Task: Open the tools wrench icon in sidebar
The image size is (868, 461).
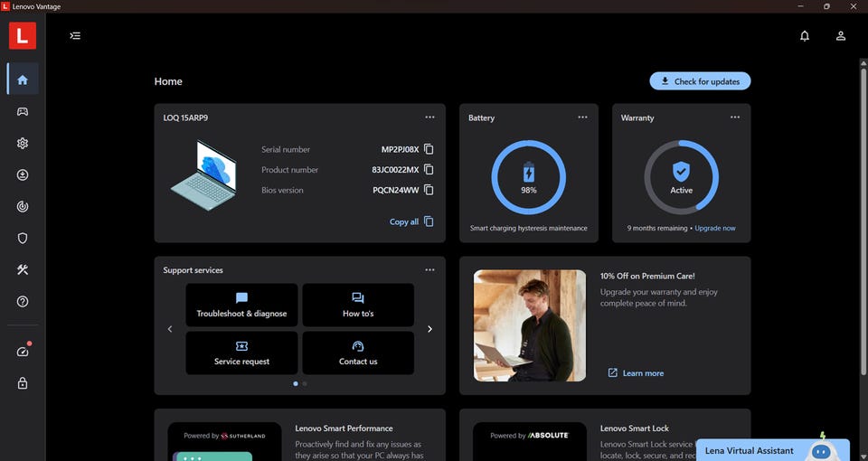Action: coord(23,269)
